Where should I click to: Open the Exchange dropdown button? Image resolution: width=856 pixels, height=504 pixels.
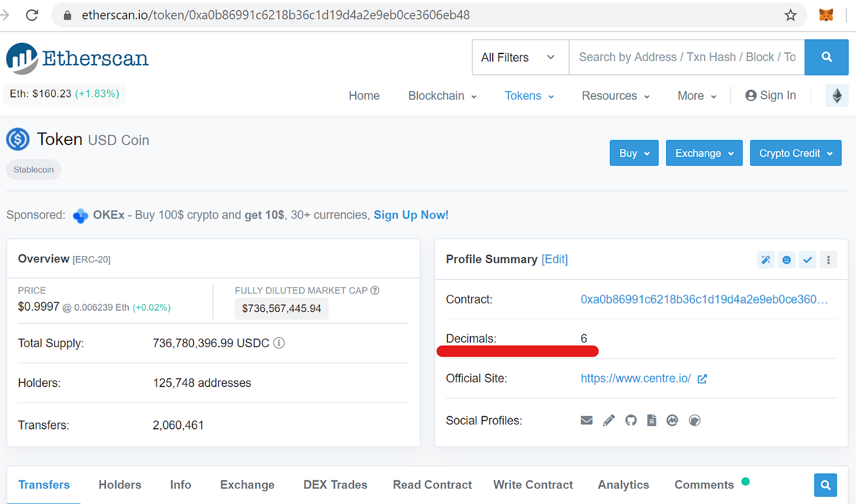704,153
